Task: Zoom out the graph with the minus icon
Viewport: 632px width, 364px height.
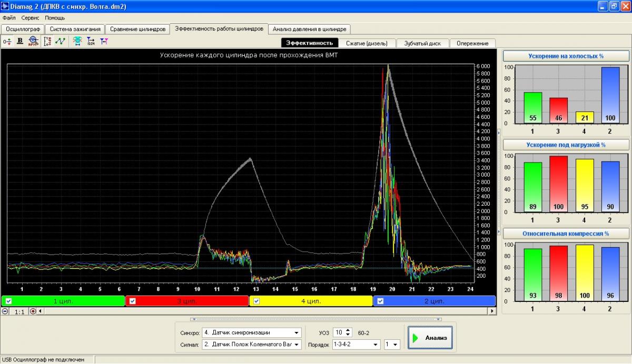Action: click(5, 311)
